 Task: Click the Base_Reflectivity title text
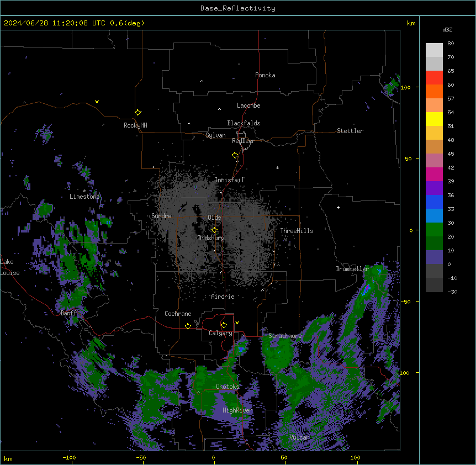coord(238,8)
